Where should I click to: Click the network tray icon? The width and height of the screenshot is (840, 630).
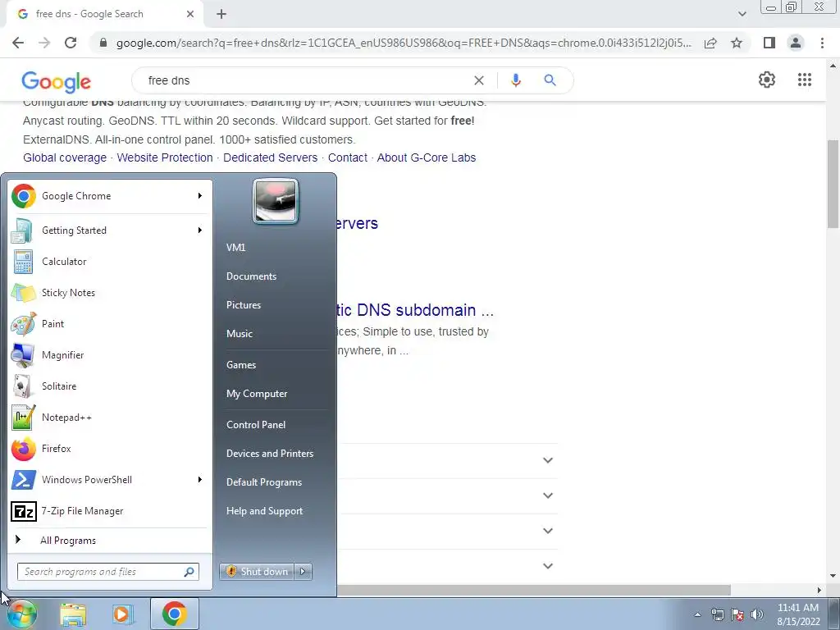717,614
